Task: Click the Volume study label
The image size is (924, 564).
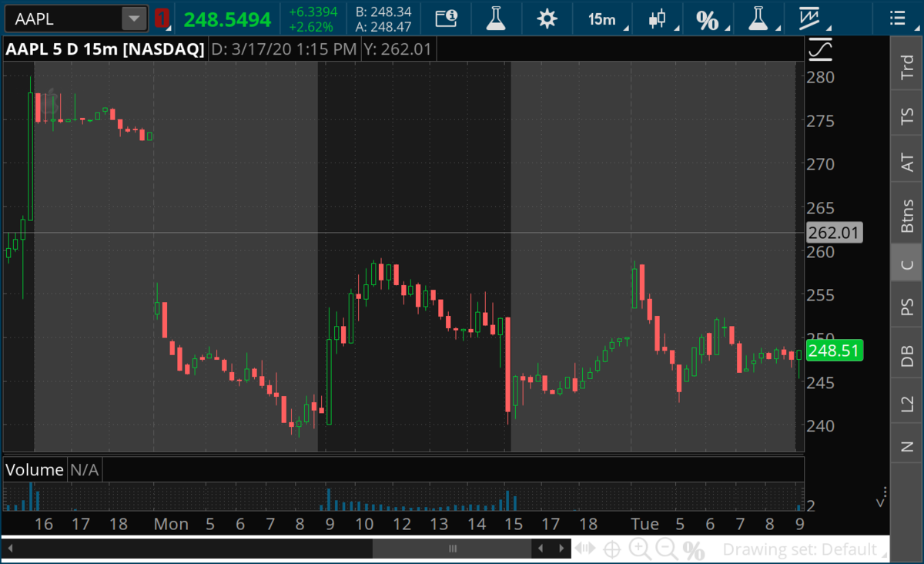Action: point(35,469)
